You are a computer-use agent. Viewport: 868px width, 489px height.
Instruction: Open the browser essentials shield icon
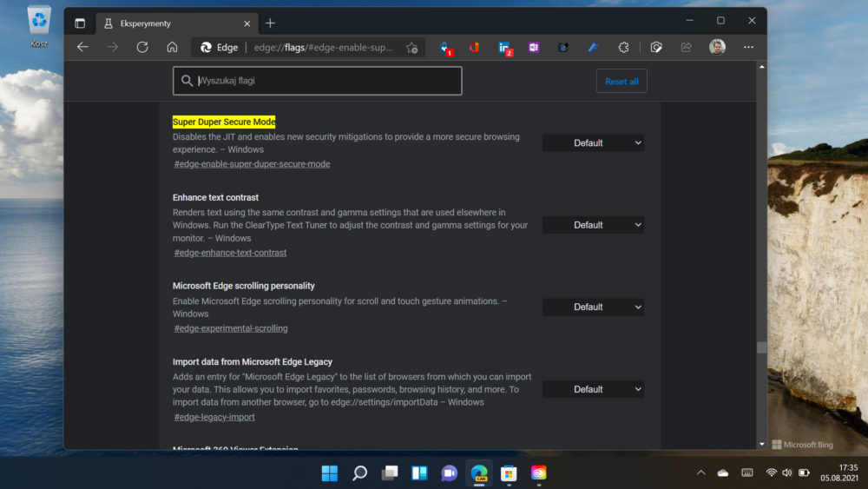[x=656, y=47]
